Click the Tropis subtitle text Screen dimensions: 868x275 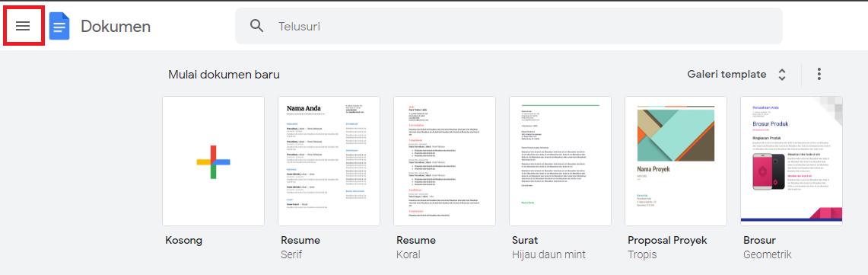[642, 255]
